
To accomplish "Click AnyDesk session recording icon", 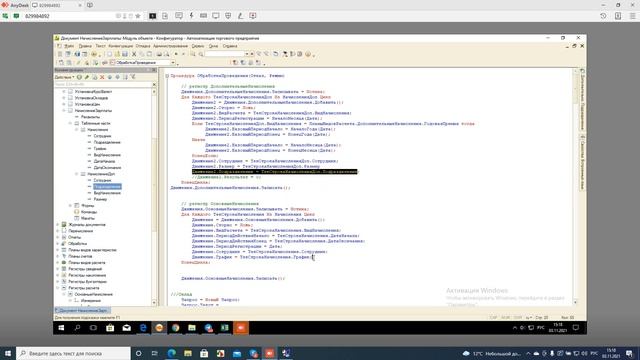I will point(253,16).
